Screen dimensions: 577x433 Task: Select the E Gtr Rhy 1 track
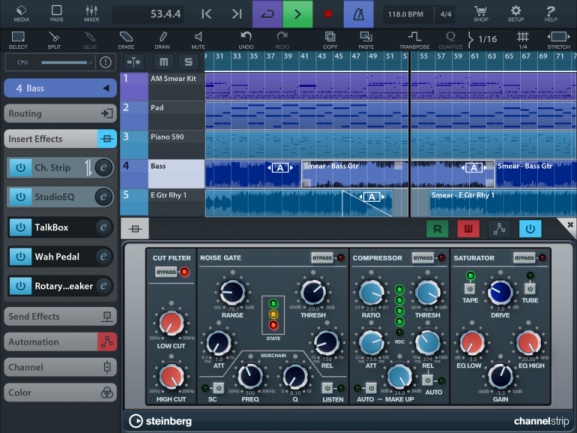[x=162, y=203]
